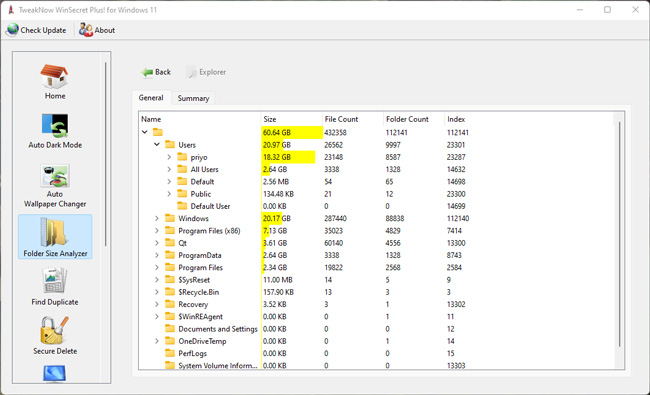Screen dimensions: 650x395
Task: Open the partially visible monitor tool icon
Action: pos(54,373)
